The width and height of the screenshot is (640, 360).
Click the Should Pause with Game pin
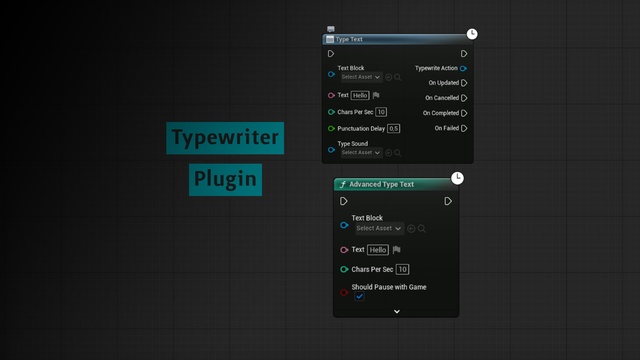(x=344, y=293)
